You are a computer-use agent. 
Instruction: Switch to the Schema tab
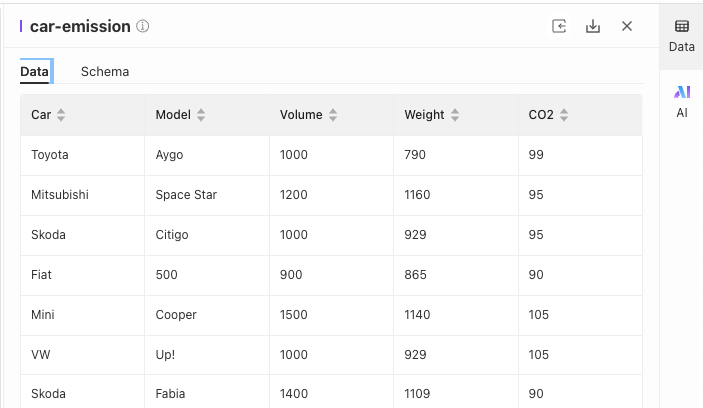point(105,71)
